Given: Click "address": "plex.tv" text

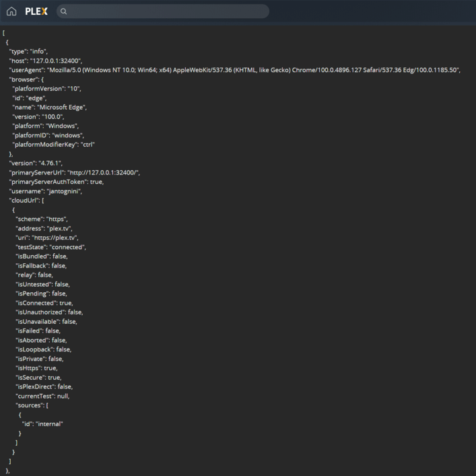Looking at the screenshot, I should (44, 228).
